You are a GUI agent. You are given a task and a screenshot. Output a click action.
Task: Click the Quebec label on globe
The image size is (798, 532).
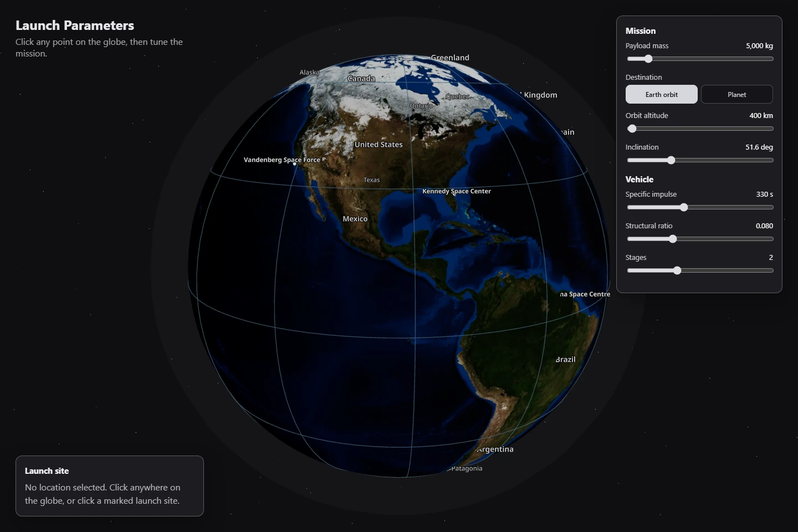click(x=457, y=96)
